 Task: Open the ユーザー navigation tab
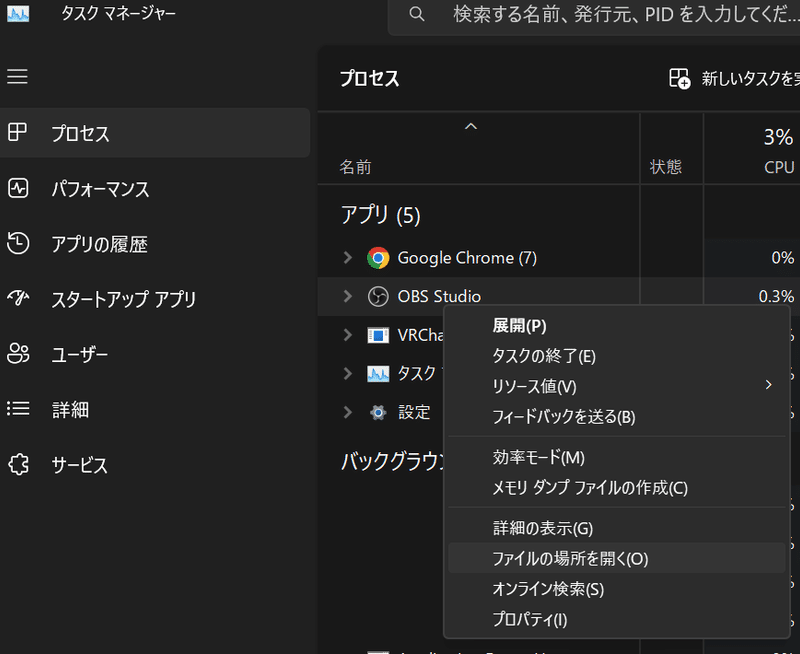coord(155,354)
